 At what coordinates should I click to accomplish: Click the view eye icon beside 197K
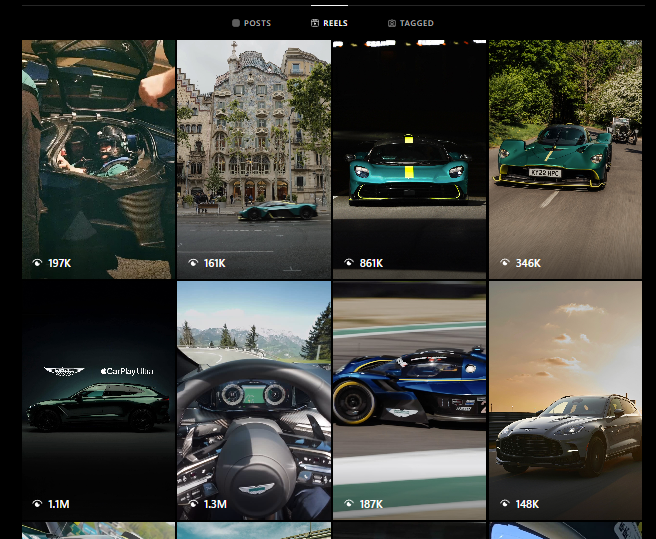pyautogui.click(x=37, y=263)
